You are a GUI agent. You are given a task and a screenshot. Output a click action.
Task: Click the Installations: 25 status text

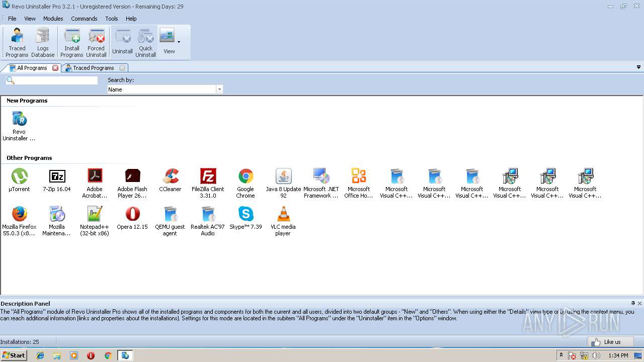click(20, 342)
